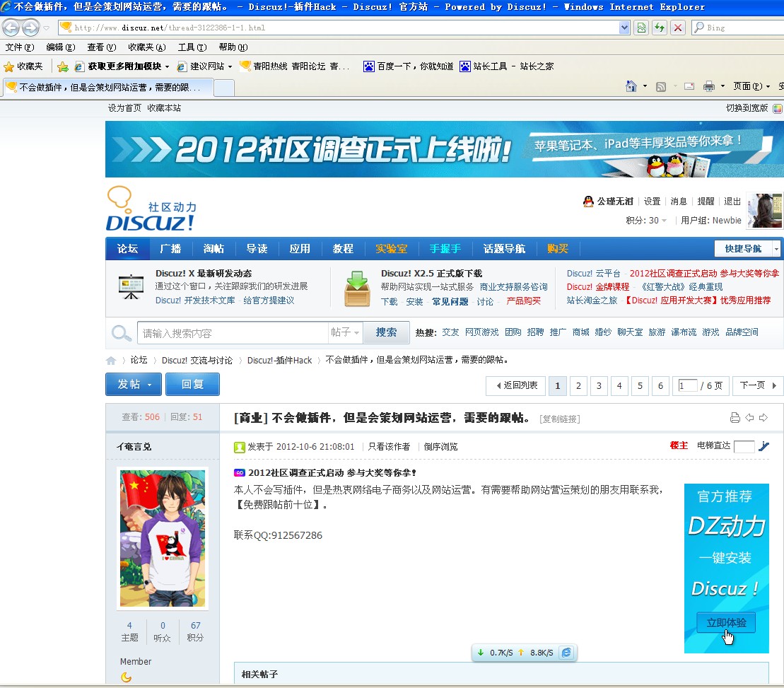Viewport: 784px width, 688px height.
Task: Click the previous thread arrow icon
Action: point(749,417)
